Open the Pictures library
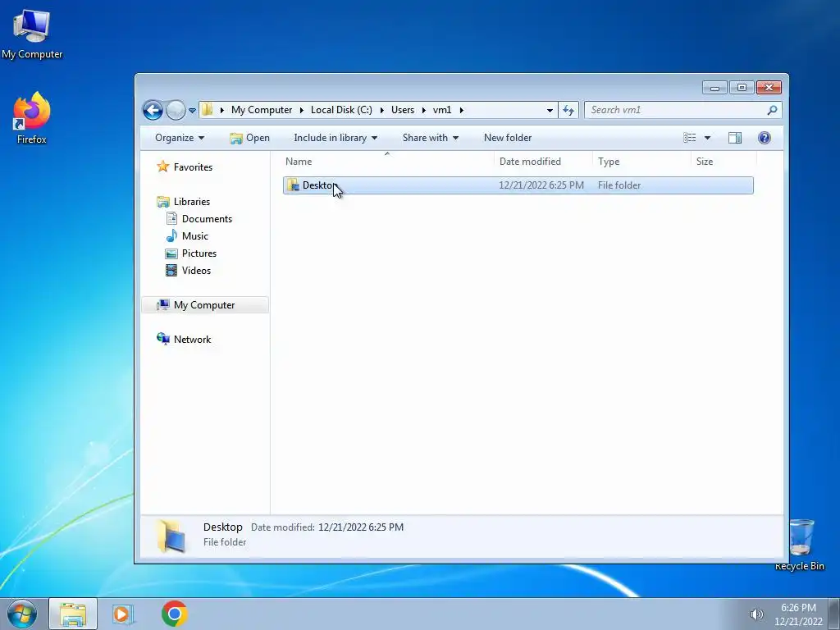840x630 pixels. click(x=199, y=253)
